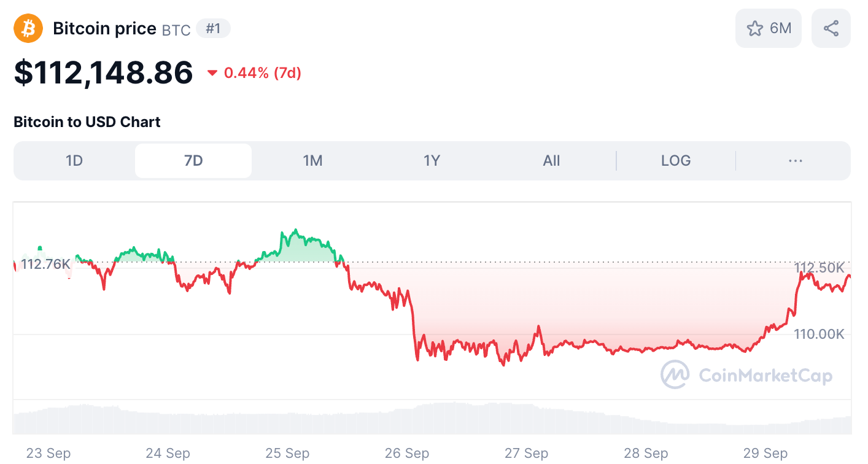The height and width of the screenshot is (464, 868).
Task: Select the 7D chart range
Action: [193, 161]
